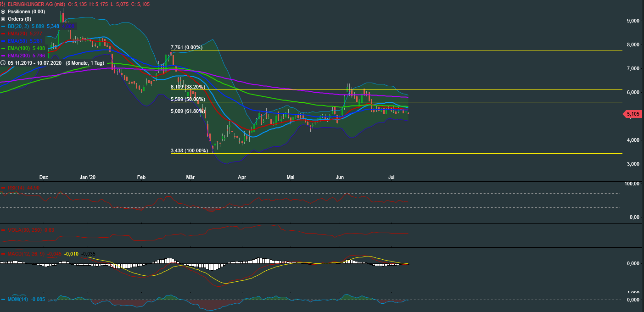The width and height of the screenshot is (644, 312).
Task: Click the RSI(14) red color dash
Action: coord(3,188)
